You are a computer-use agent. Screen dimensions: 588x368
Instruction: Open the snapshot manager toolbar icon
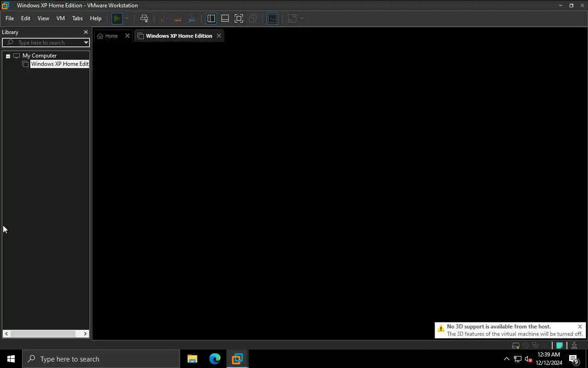click(x=192, y=18)
